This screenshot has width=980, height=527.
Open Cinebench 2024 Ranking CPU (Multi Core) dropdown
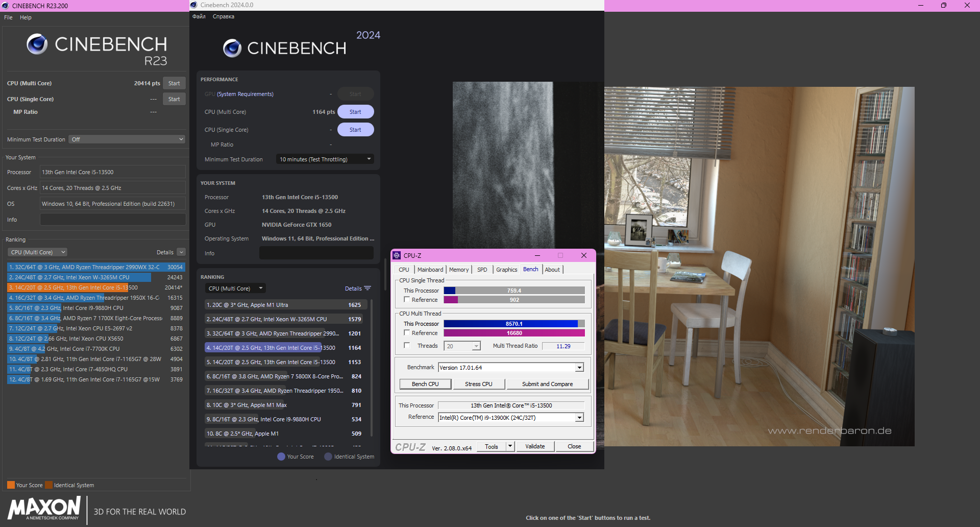pyautogui.click(x=236, y=289)
